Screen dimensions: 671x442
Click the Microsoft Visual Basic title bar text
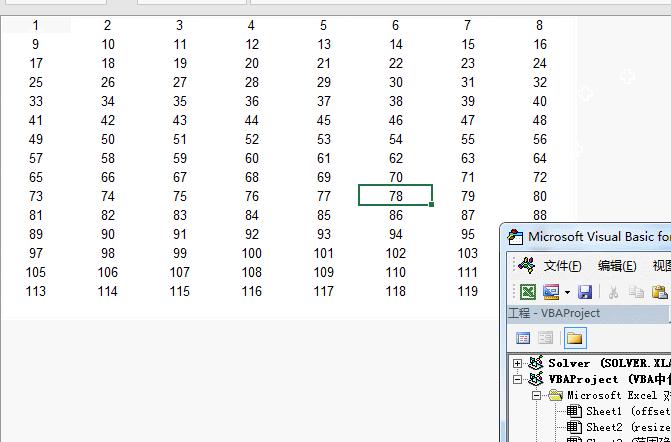[x=600, y=237]
